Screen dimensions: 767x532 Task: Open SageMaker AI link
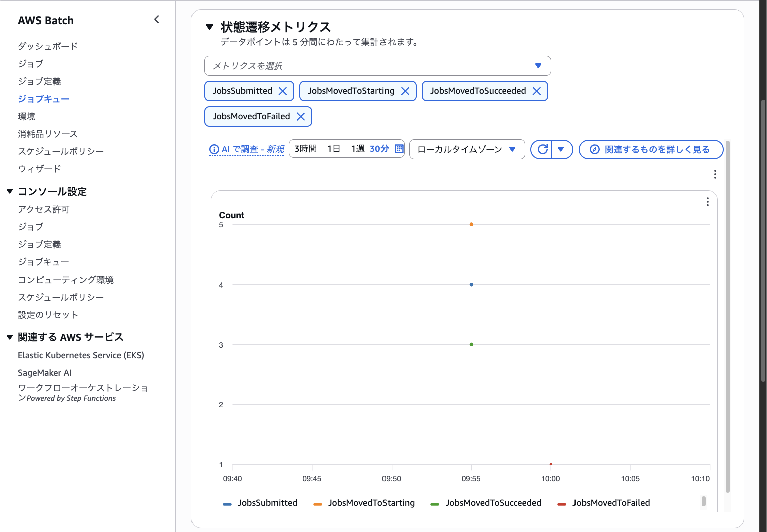(x=45, y=373)
